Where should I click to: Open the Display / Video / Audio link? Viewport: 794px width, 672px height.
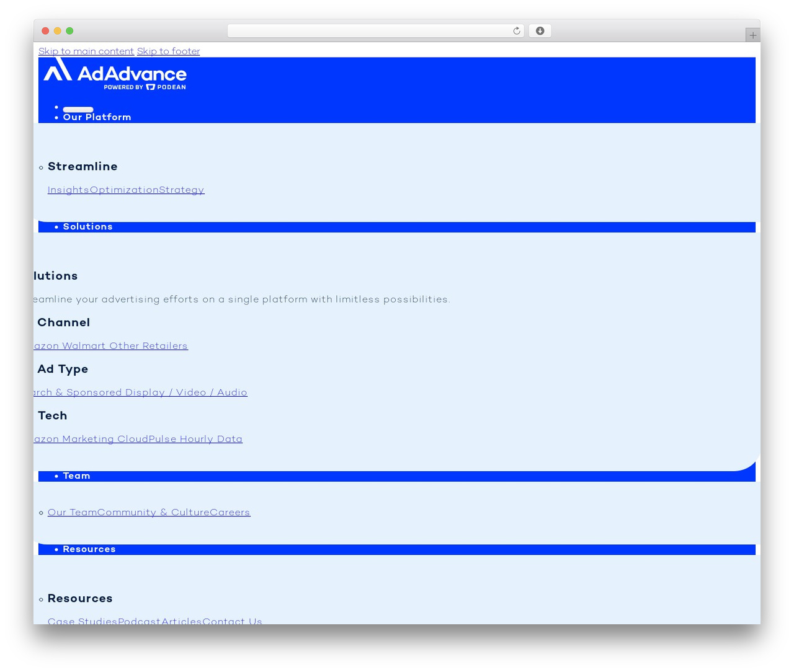[x=186, y=392]
